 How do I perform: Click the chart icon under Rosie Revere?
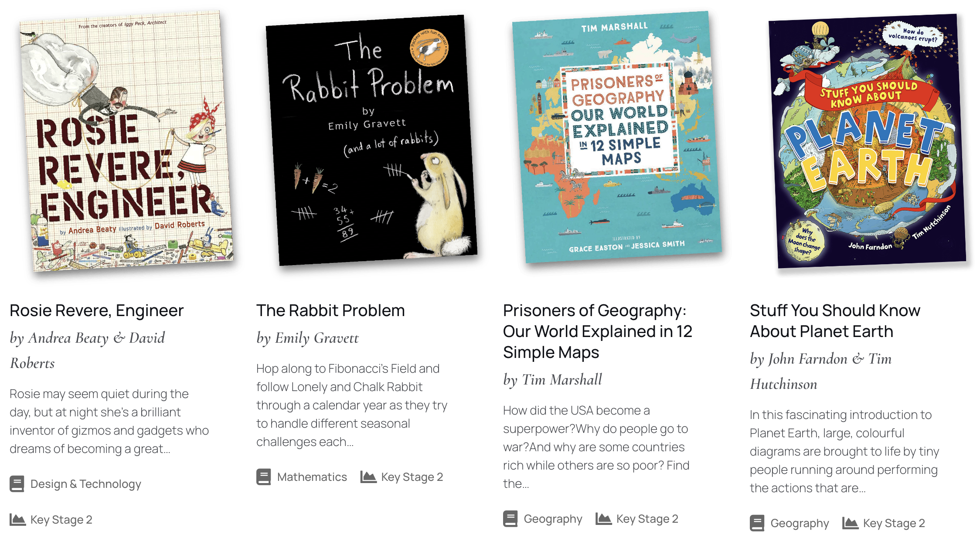tap(17, 520)
